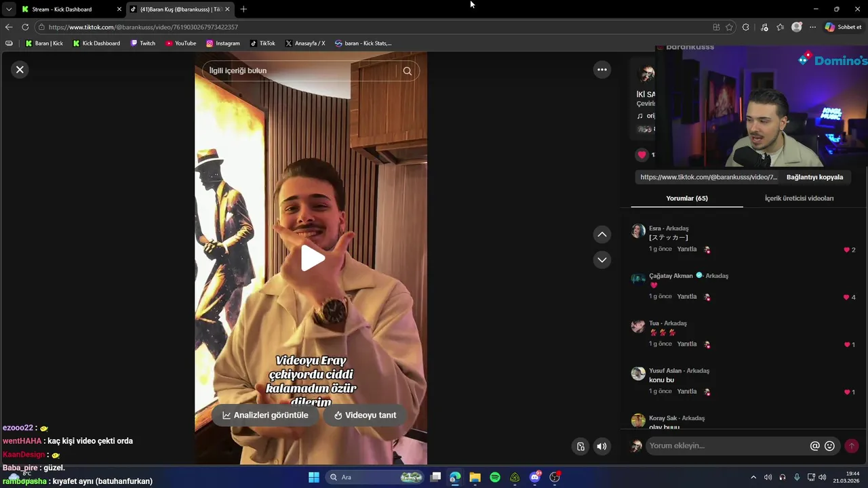The height and width of the screenshot is (488, 868).
Task: Open Baran | Kick bookmark
Action: (44, 43)
